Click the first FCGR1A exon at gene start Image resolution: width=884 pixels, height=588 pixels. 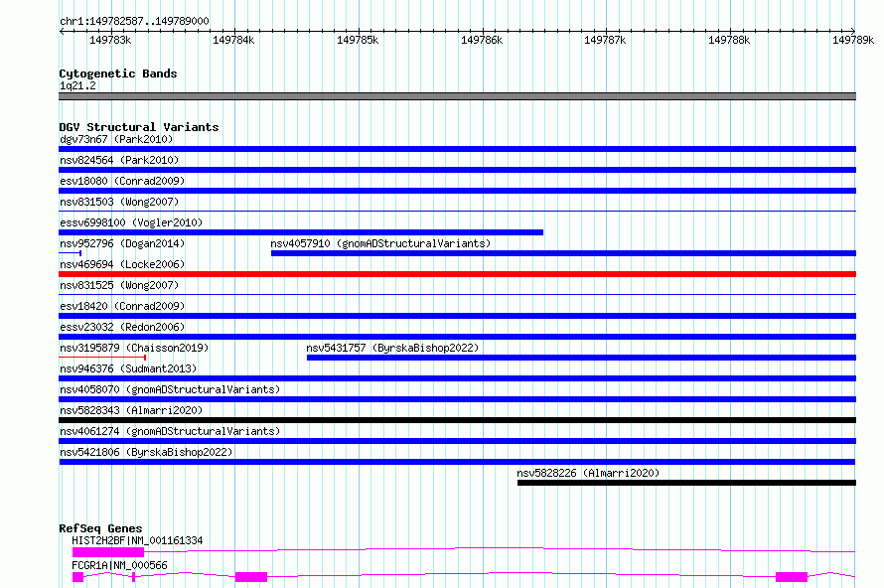coord(77,577)
